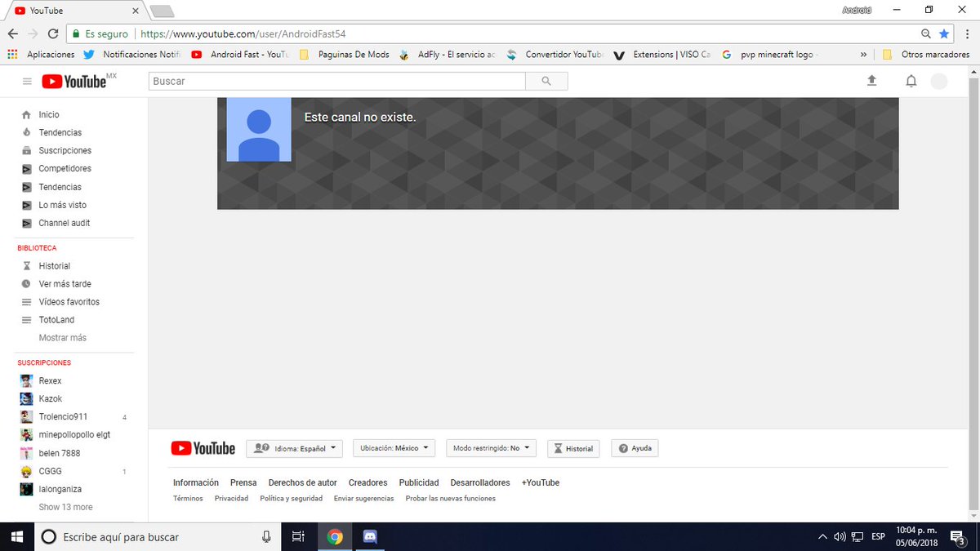The image size is (980, 551).
Task: Open Discord from taskbar
Action: (369, 537)
